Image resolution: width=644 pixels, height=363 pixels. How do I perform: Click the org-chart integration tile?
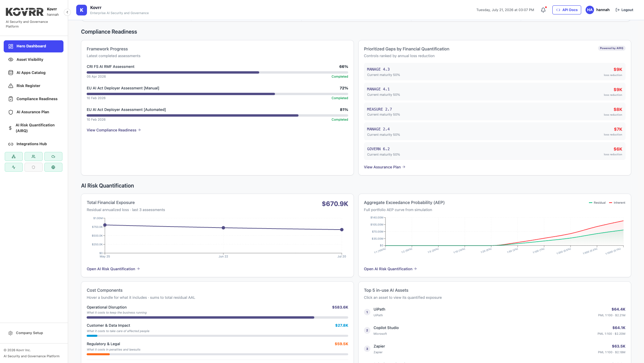point(14,157)
